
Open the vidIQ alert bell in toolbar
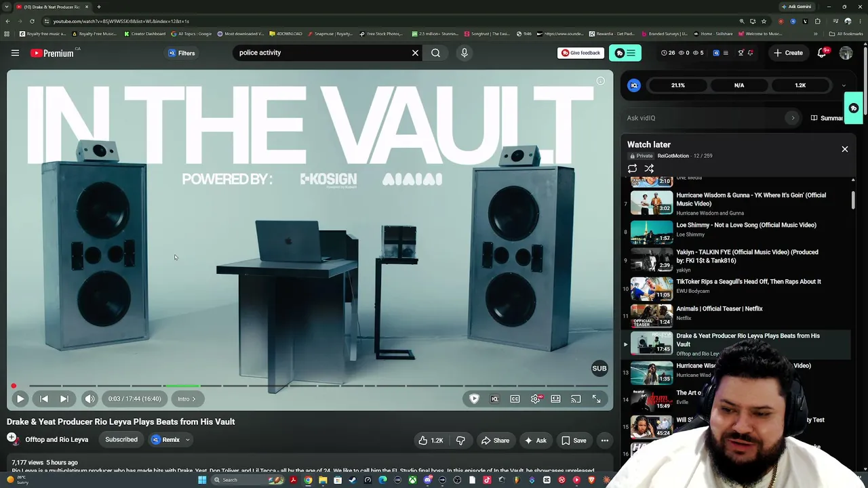[x=750, y=53]
